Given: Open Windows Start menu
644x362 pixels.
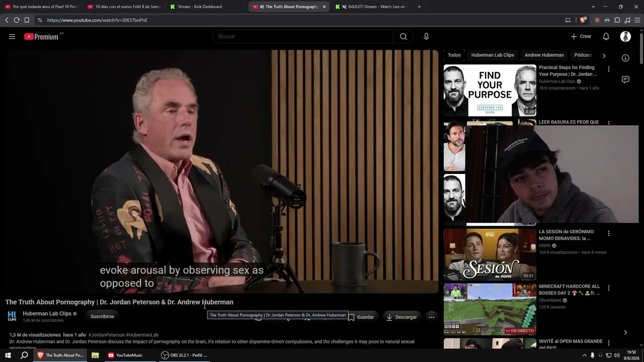Looking at the screenshot, I should point(8,355).
